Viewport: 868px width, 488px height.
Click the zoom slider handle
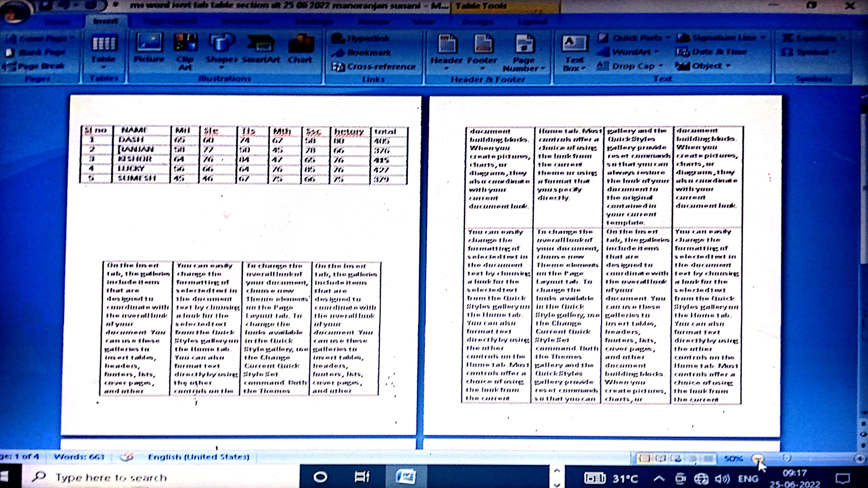pos(787,458)
